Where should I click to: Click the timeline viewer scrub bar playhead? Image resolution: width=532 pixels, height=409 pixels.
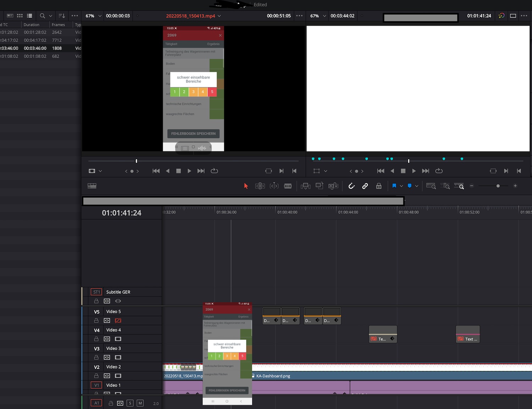409,161
